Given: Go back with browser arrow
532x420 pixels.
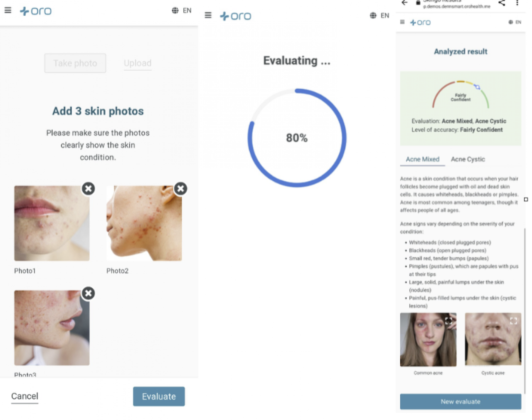Looking at the screenshot, I should [x=404, y=3].
